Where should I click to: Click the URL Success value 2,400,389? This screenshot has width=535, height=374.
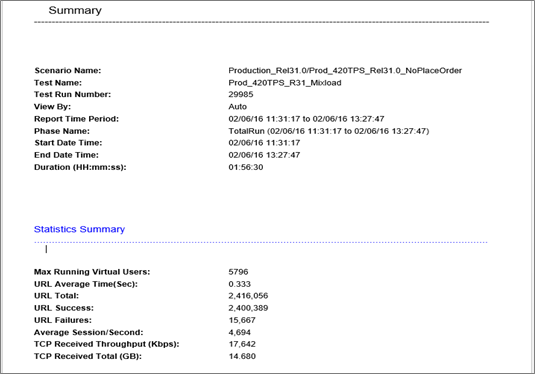[x=248, y=308]
